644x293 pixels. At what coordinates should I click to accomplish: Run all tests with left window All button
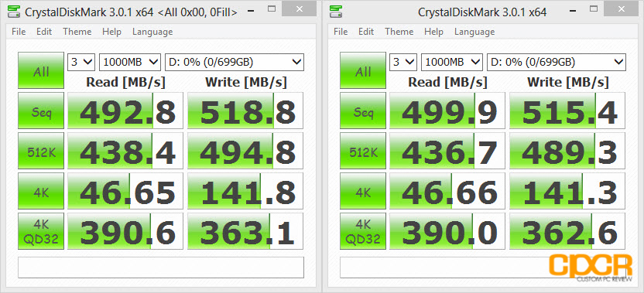(41, 70)
